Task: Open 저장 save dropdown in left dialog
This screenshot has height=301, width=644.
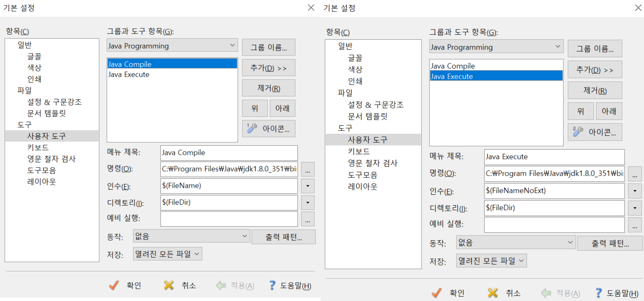Action: pyautogui.click(x=168, y=254)
